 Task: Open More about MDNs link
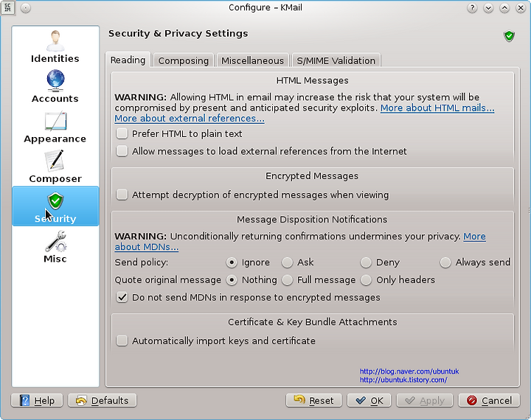tap(147, 247)
